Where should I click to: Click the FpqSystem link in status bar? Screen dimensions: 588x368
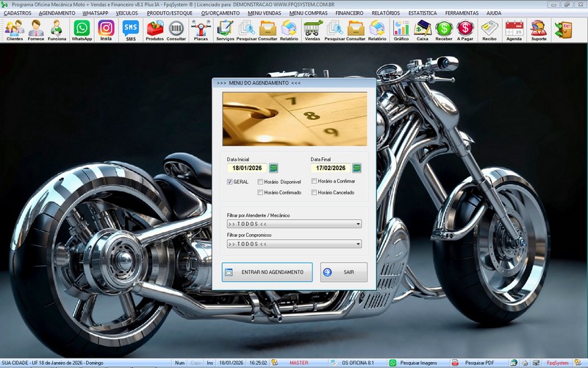pos(557,363)
